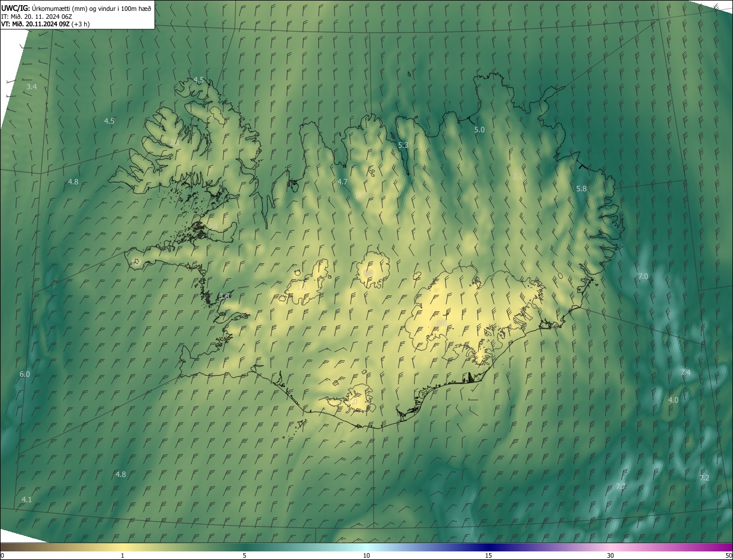
Task: Select the 5.3 value label on the map
Action: click(403, 145)
